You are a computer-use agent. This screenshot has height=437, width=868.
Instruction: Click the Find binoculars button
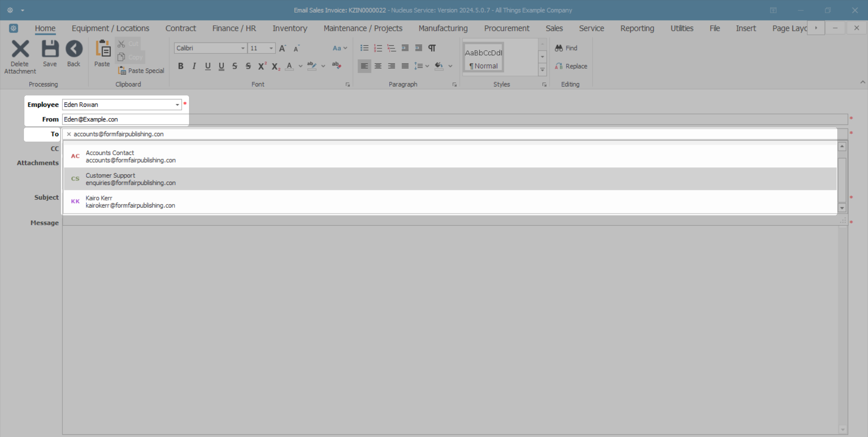566,48
